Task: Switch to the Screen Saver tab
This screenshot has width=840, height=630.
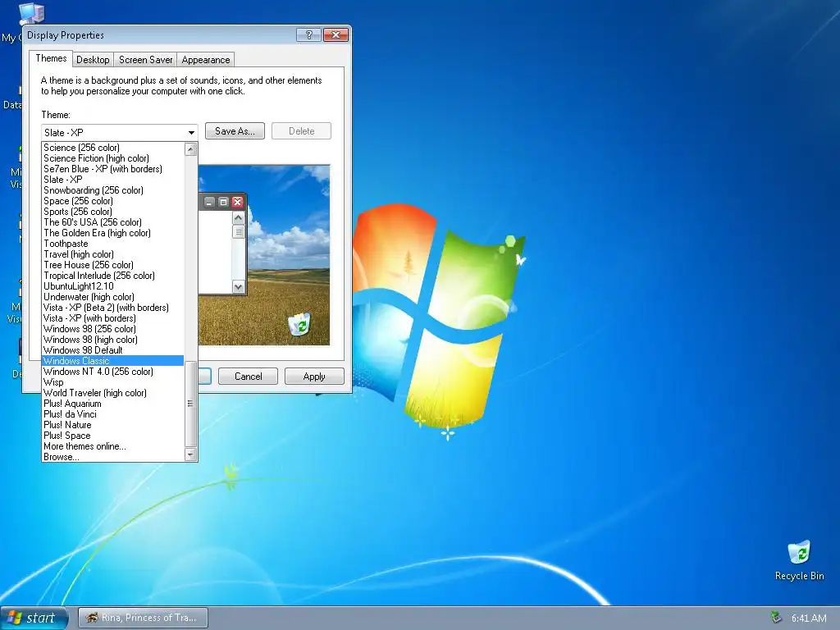Action: pyautogui.click(x=146, y=59)
